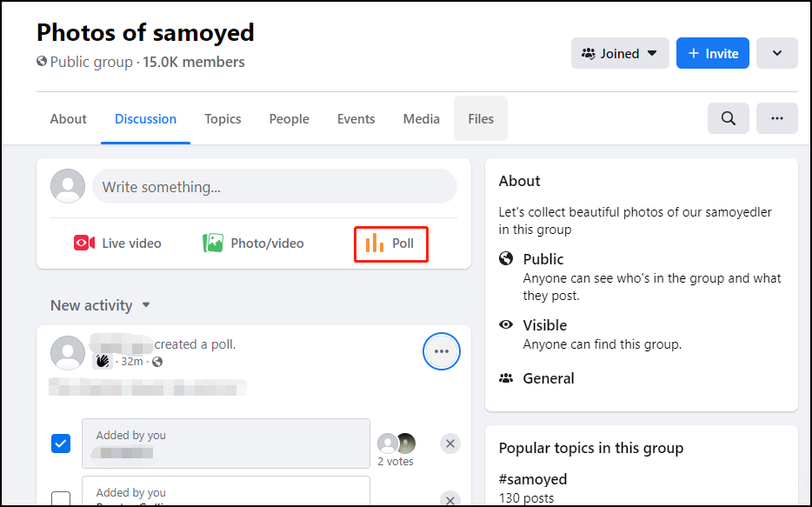Click the Live video label

coord(131,243)
